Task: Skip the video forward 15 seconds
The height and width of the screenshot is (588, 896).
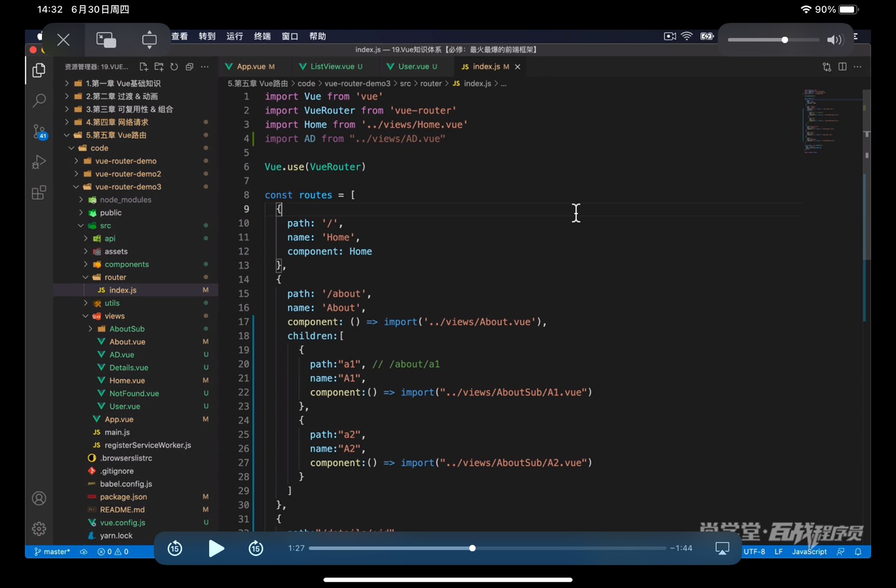Action: [x=256, y=548]
